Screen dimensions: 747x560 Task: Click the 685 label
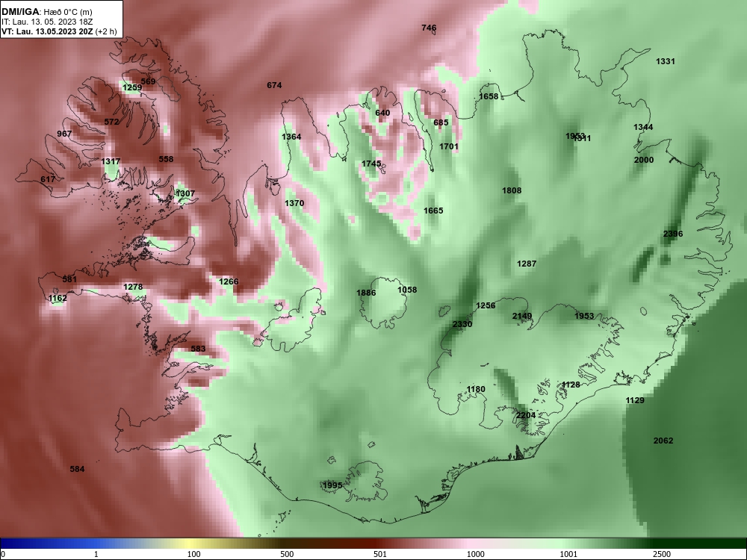[441, 122]
